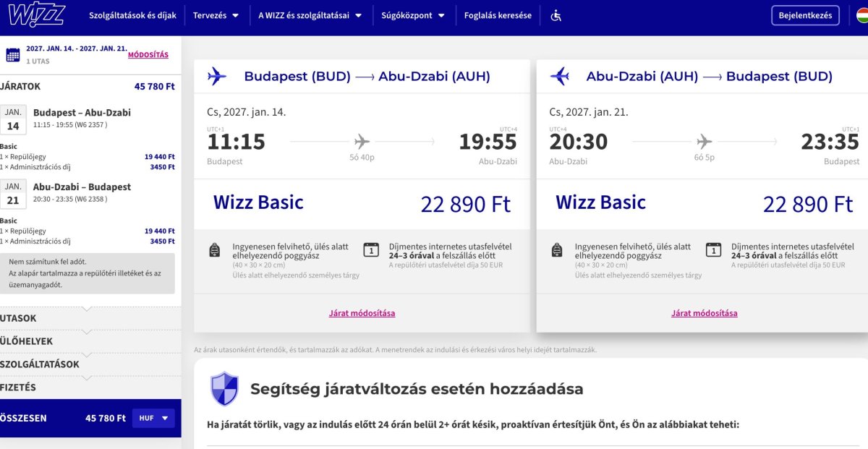
Task: Click the JAN. 14 date badge in the sidebar
Action: (13, 120)
